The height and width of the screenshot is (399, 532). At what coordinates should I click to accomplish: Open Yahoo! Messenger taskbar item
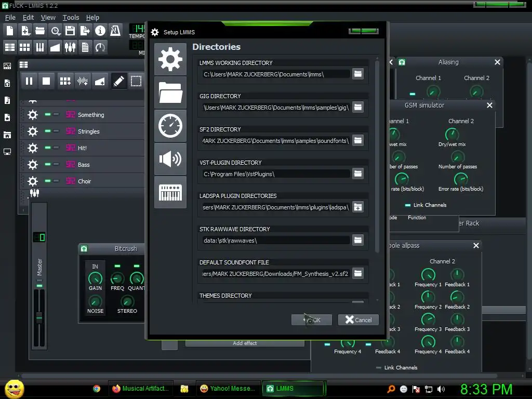[228, 389]
